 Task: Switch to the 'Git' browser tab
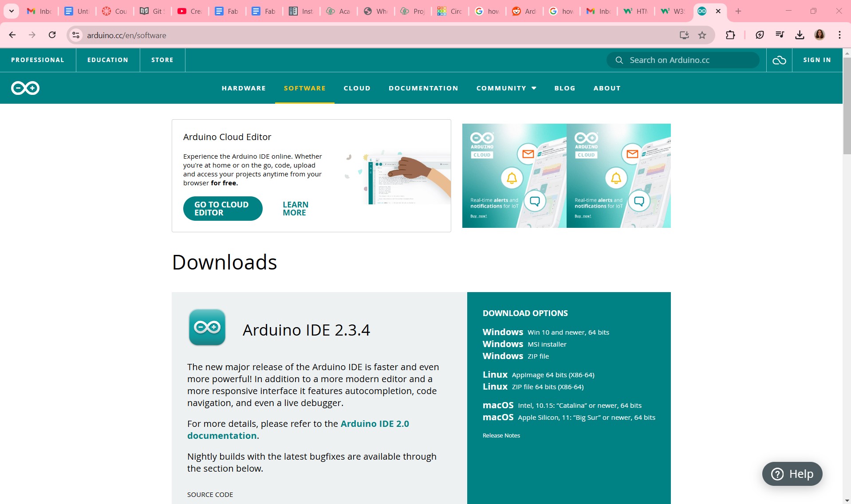(152, 11)
